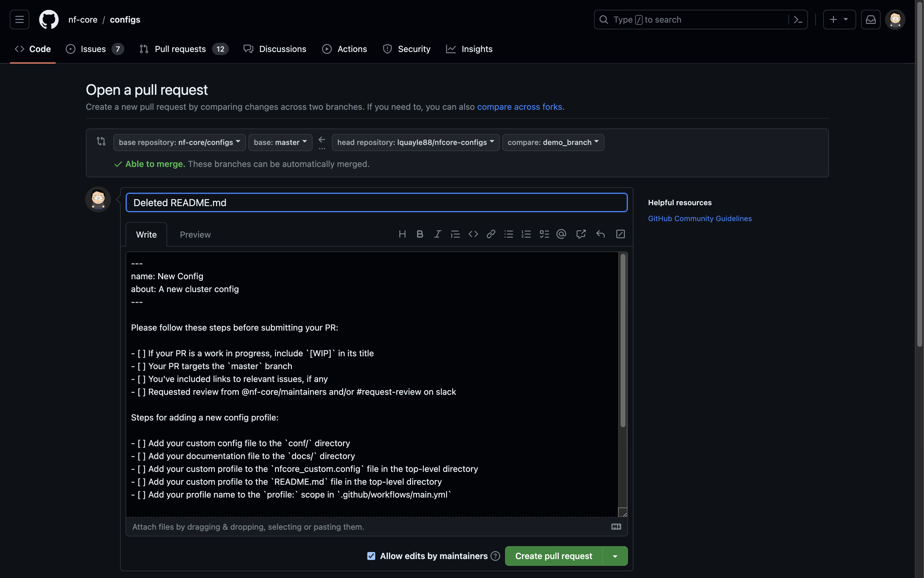The width and height of the screenshot is (924, 578).
Task: Open the user profile avatar menu
Action: point(895,20)
